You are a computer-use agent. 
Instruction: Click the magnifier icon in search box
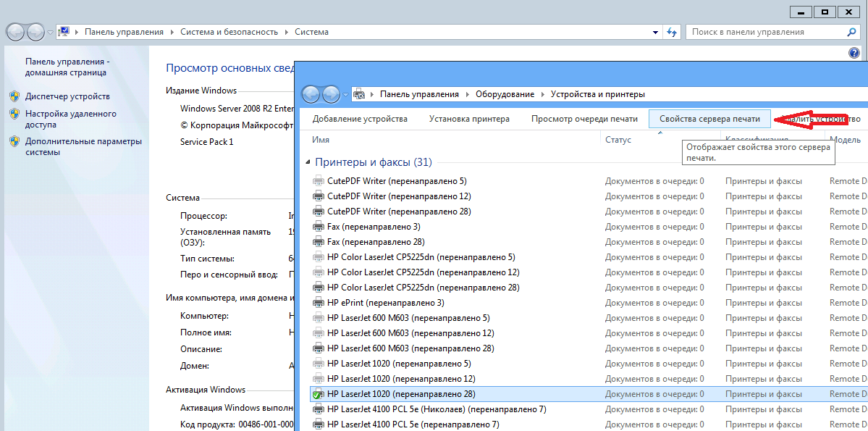click(852, 32)
